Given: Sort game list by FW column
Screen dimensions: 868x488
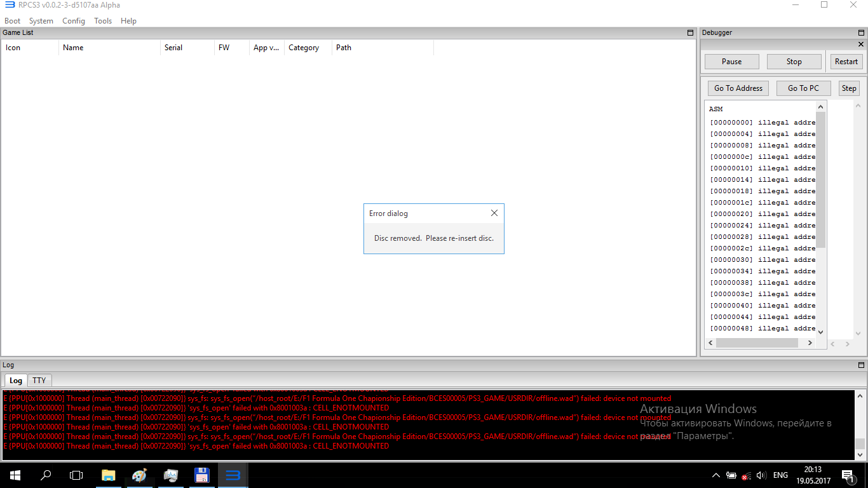Looking at the screenshot, I should (232, 48).
